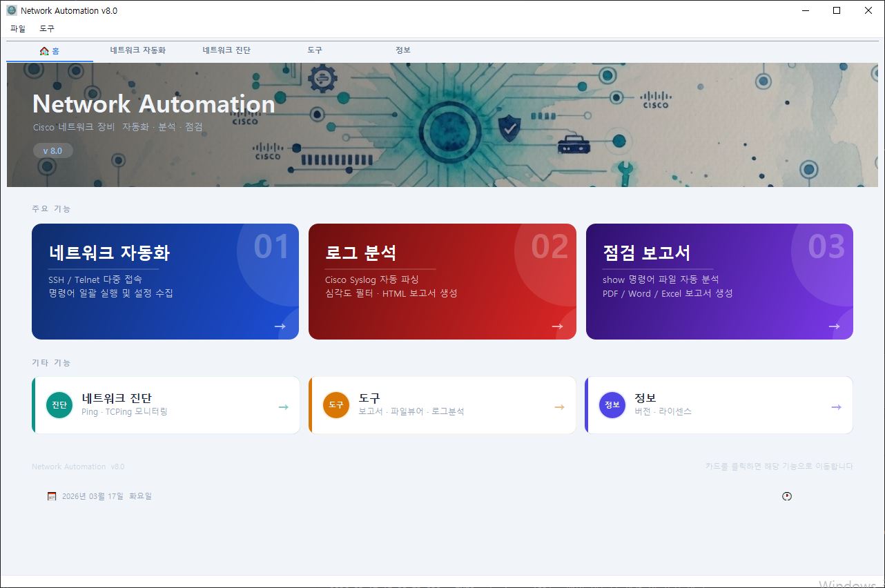Screen dimensions: 885x588
Task: Click the arrow icon on the 로그 분석 card
Action: tap(558, 326)
